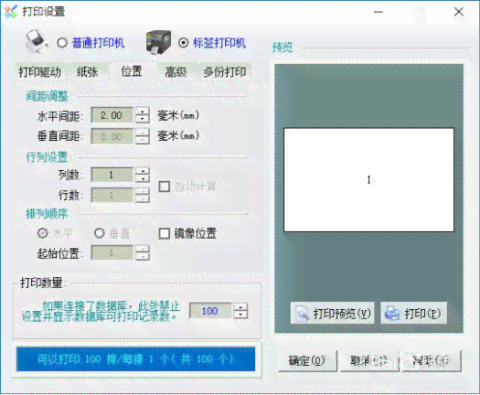Decrease 水平间距 with the down arrow
480x395 pixels.
pyautogui.click(x=143, y=120)
